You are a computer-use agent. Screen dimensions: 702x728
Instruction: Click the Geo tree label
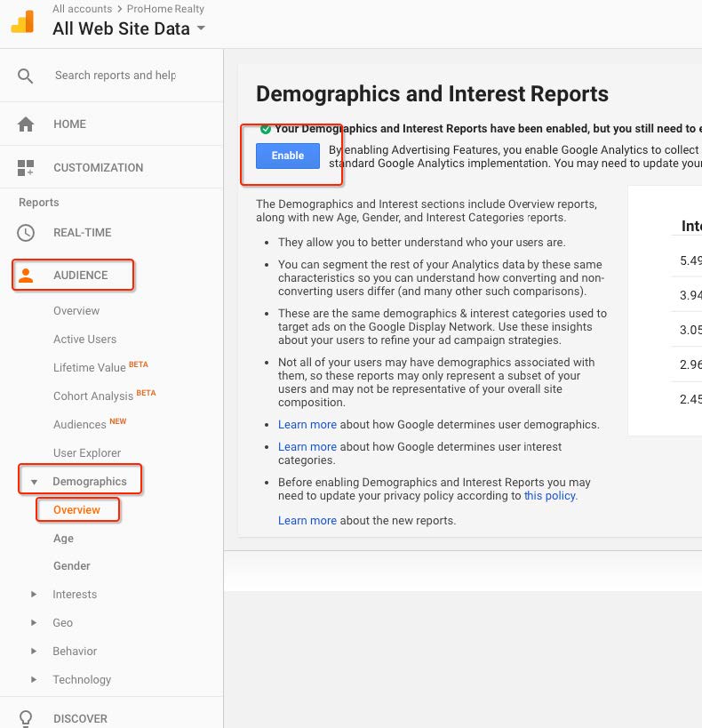pyautogui.click(x=63, y=622)
